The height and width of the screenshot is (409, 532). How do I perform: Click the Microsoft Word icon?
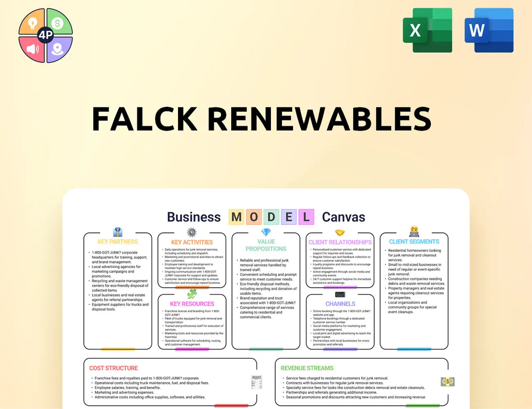[489, 30]
